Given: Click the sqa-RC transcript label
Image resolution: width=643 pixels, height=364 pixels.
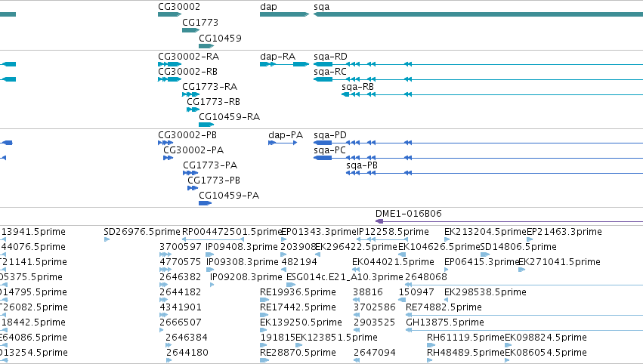Looking at the screenshot, I should [330, 71].
